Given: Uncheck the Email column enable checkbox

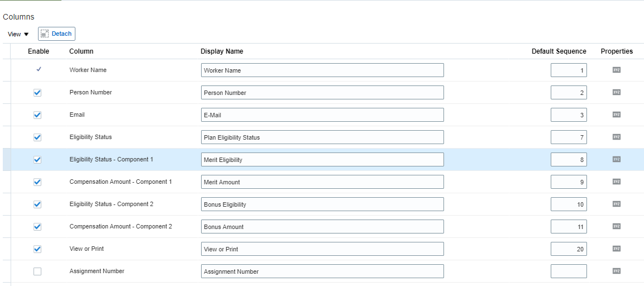Looking at the screenshot, I should pyautogui.click(x=37, y=115).
